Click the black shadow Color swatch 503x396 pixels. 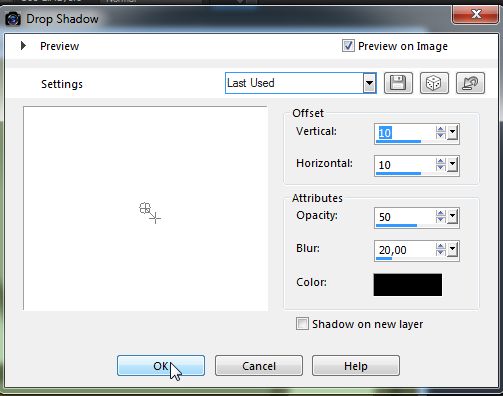(408, 285)
